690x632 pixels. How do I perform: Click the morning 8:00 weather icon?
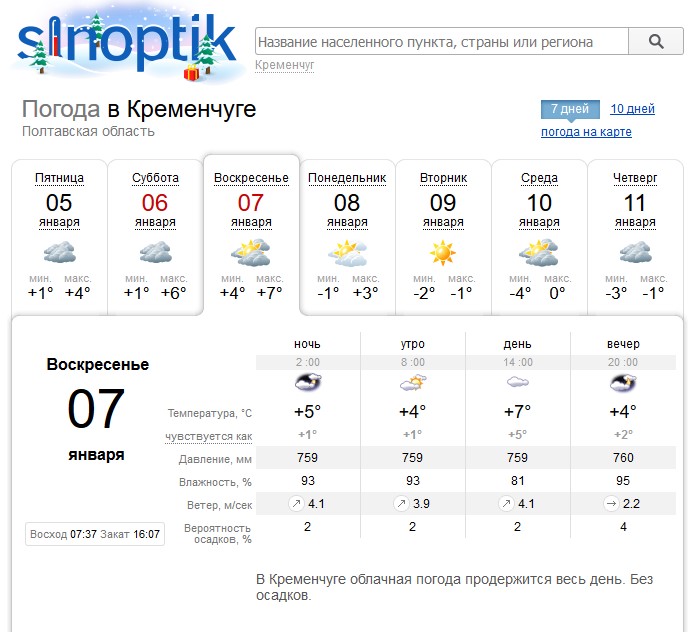pyautogui.click(x=412, y=383)
